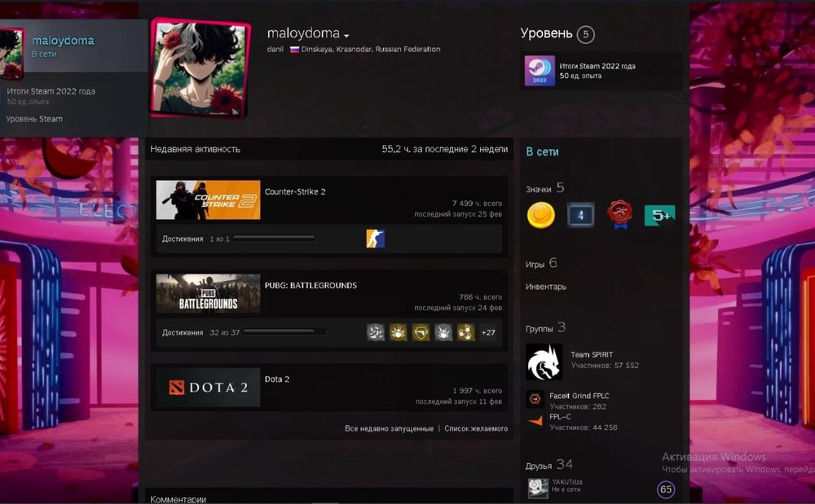Image resolution: width=815 pixels, height=504 pixels.
Task: Show the +27 more PUBG achievements
Action: click(488, 332)
